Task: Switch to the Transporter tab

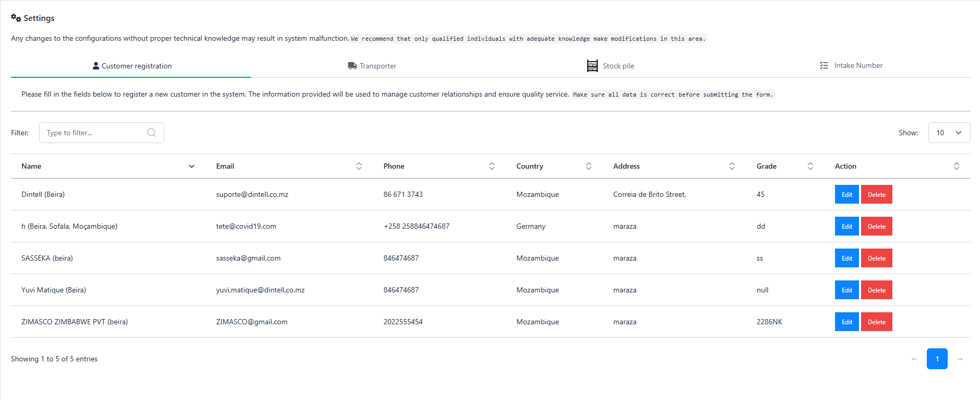Action: tap(372, 66)
